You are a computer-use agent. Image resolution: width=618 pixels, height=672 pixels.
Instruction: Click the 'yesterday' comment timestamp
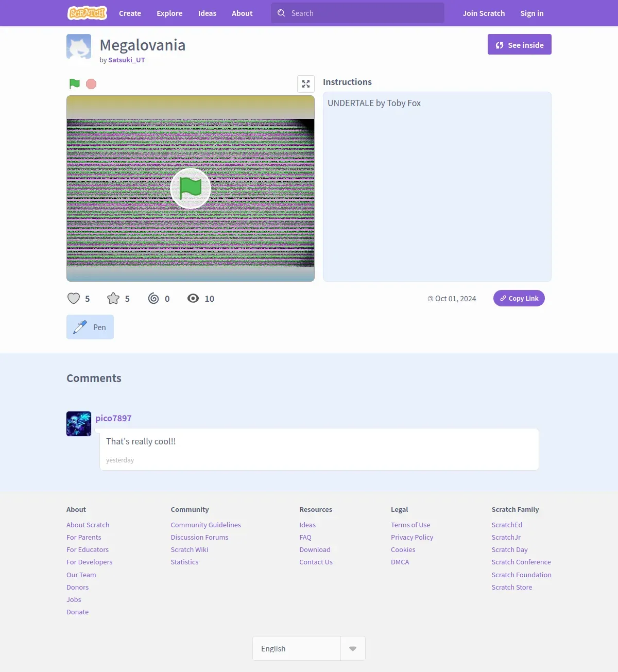tap(120, 460)
